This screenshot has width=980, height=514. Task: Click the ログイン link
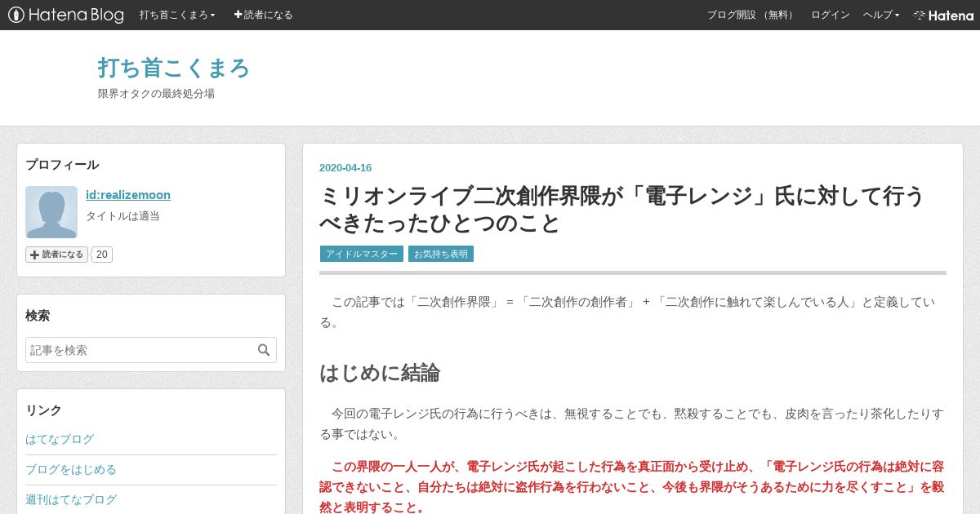pos(830,15)
